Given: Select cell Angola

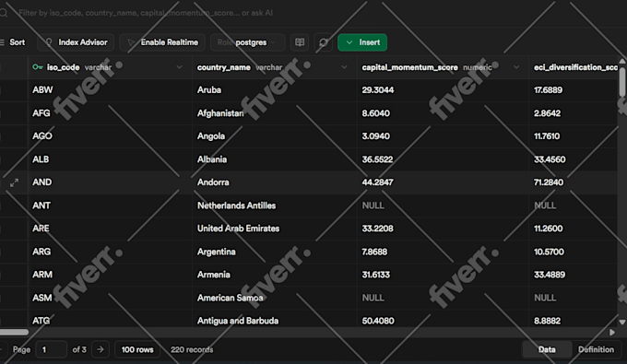Looking at the screenshot, I should pos(275,136).
